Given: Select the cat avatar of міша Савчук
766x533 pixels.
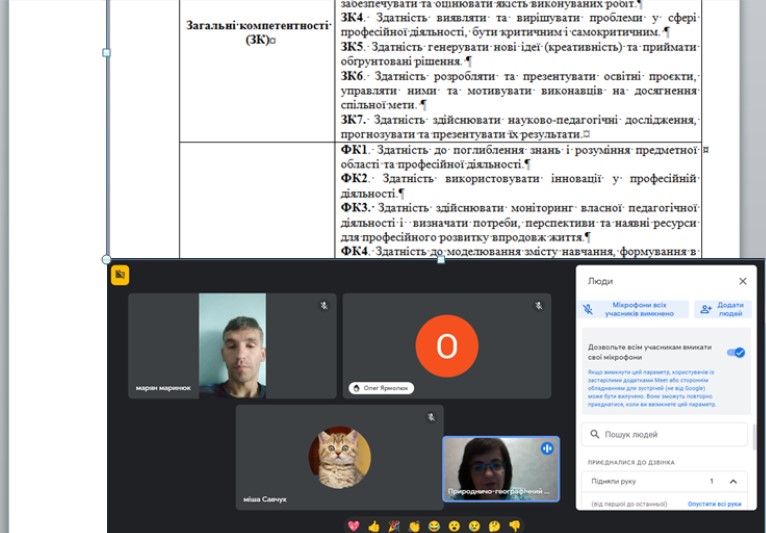Looking at the screenshot, I should pyautogui.click(x=340, y=458).
